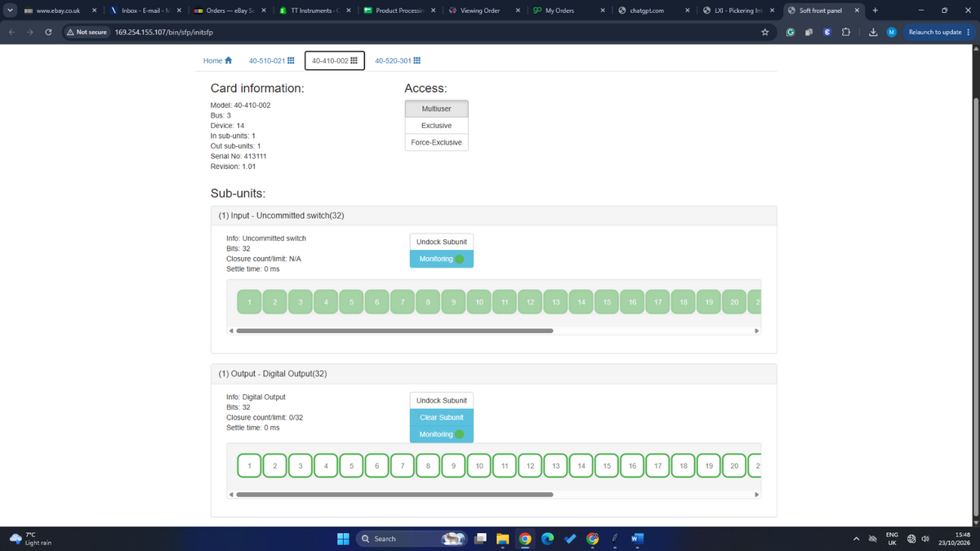Open the Chrome tab search dropdown
This screenshot has height=551, width=980.
coord(11,10)
